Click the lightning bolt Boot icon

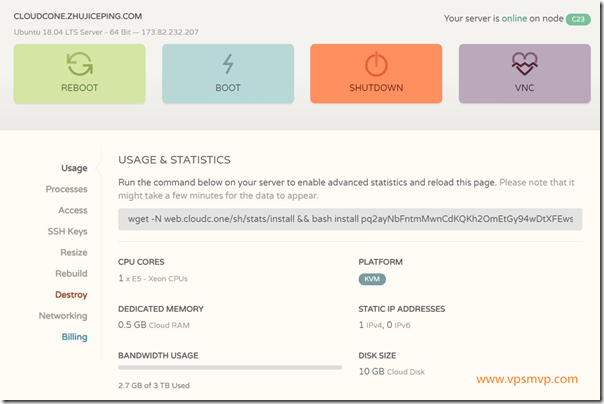tap(227, 64)
